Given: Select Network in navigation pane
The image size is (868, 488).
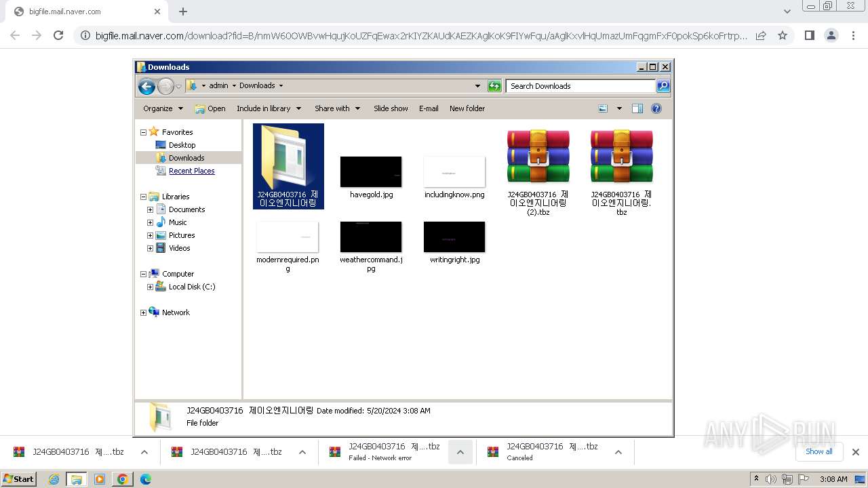Looking at the screenshot, I should 176,312.
